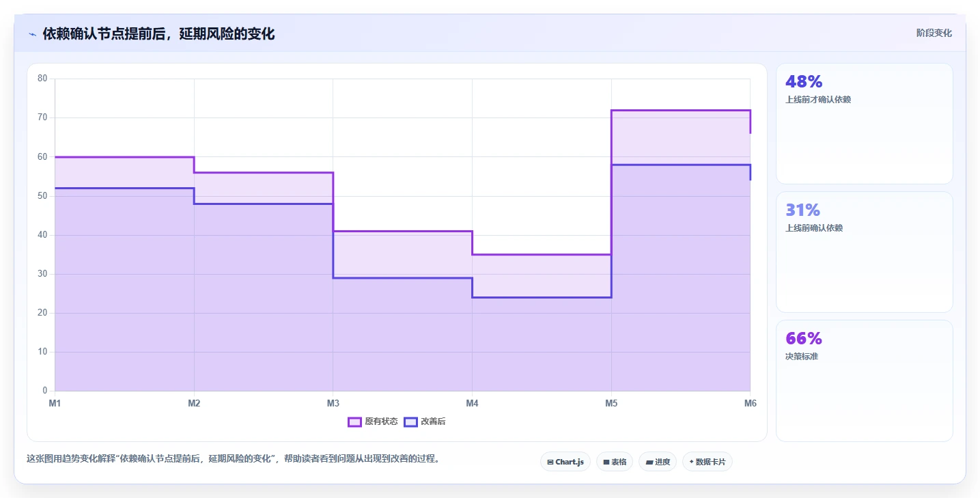Click the M5 axis label
Viewport: 980px width, 498px height.
pyautogui.click(x=611, y=403)
